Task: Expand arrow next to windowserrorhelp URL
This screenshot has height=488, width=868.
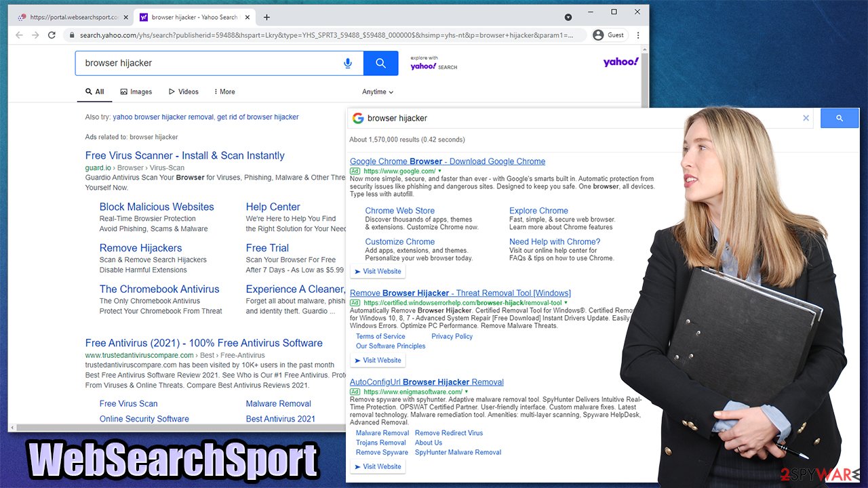Action: [565, 303]
